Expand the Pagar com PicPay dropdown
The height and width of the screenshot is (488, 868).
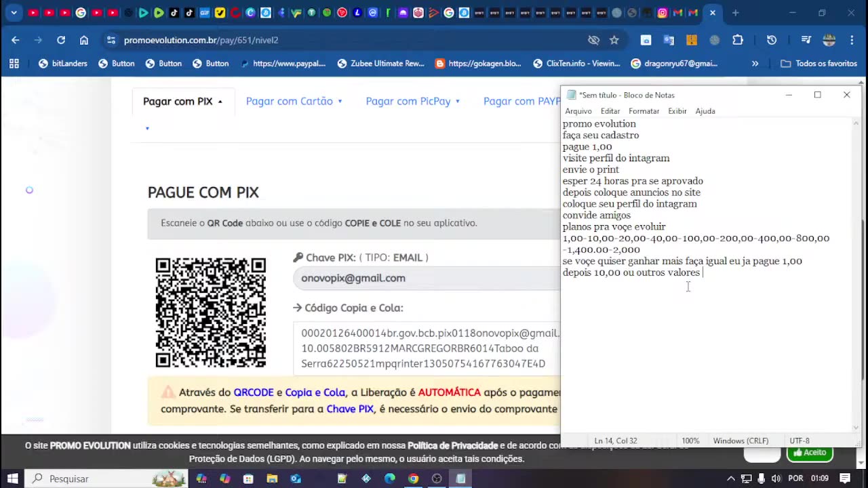point(413,101)
